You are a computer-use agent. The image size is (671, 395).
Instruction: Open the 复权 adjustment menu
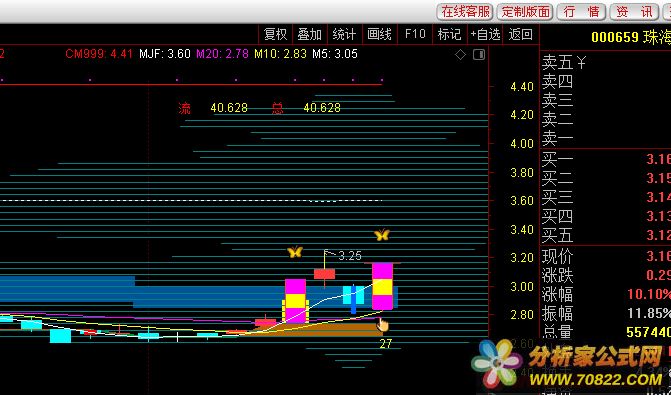(276, 34)
